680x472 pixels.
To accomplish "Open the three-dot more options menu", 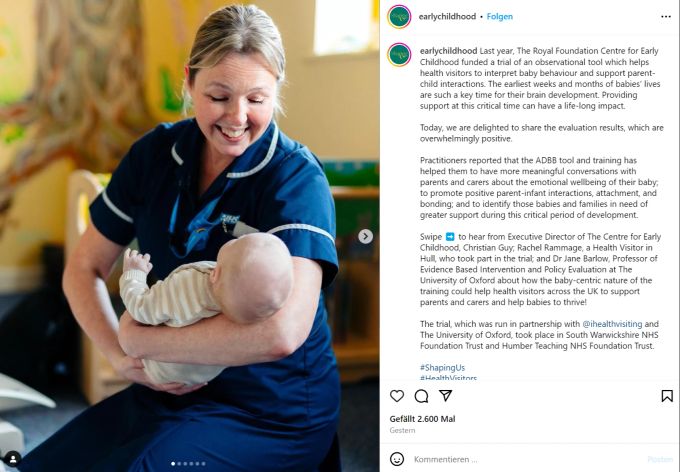I will (x=666, y=16).
